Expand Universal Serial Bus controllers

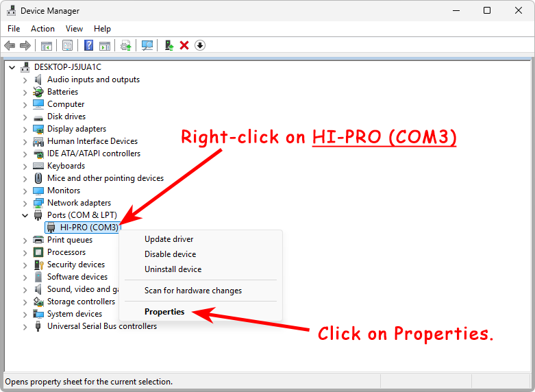point(25,326)
